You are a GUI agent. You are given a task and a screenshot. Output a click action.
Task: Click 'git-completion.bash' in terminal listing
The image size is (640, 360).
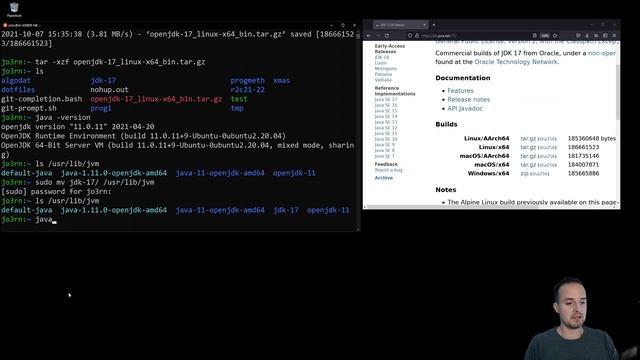(x=41, y=99)
